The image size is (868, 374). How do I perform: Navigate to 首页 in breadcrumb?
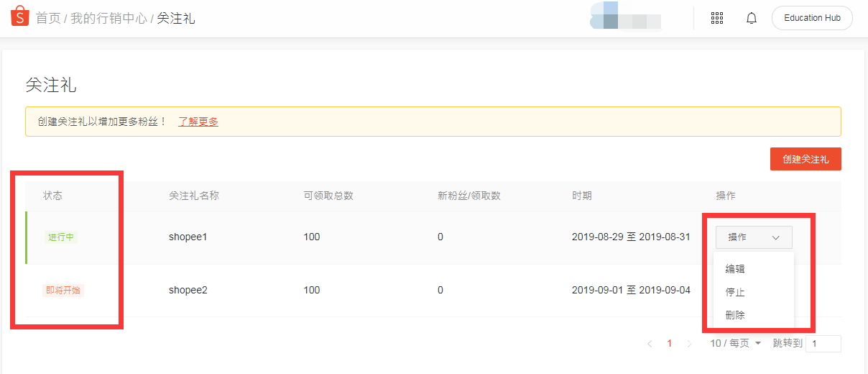tap(48, 18)
